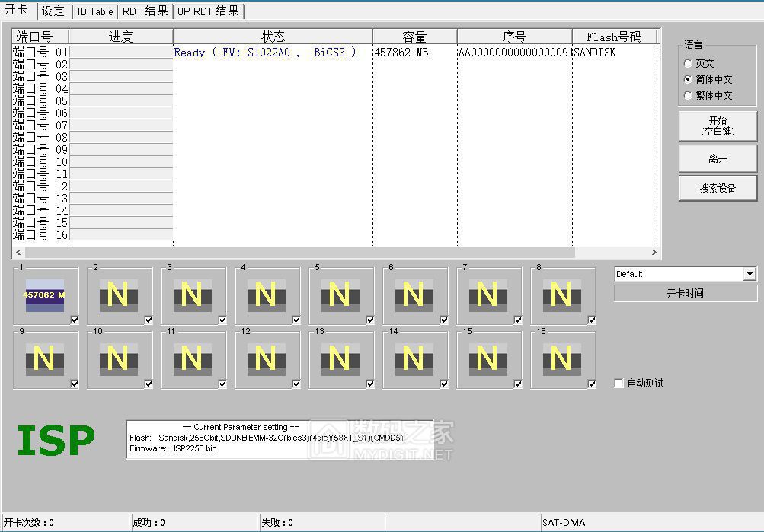Switch to the 设定 tab
Image resolution: width=764 pixels, height=532 pixels.
pyautogui.click(x=53, y=11)
